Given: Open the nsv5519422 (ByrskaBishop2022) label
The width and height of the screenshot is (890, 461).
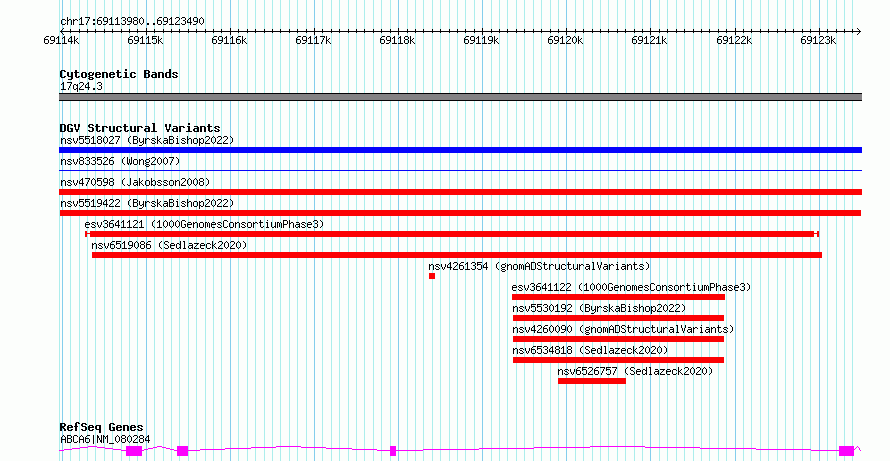Looking at the screenshot, I should coord(147,203).
